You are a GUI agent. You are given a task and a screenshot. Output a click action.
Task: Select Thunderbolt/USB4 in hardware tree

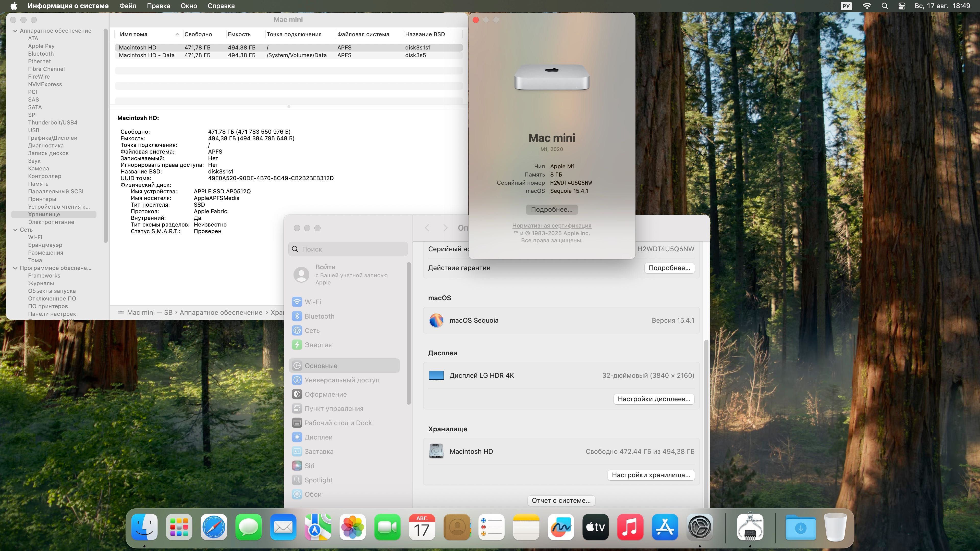click(53, 123)
